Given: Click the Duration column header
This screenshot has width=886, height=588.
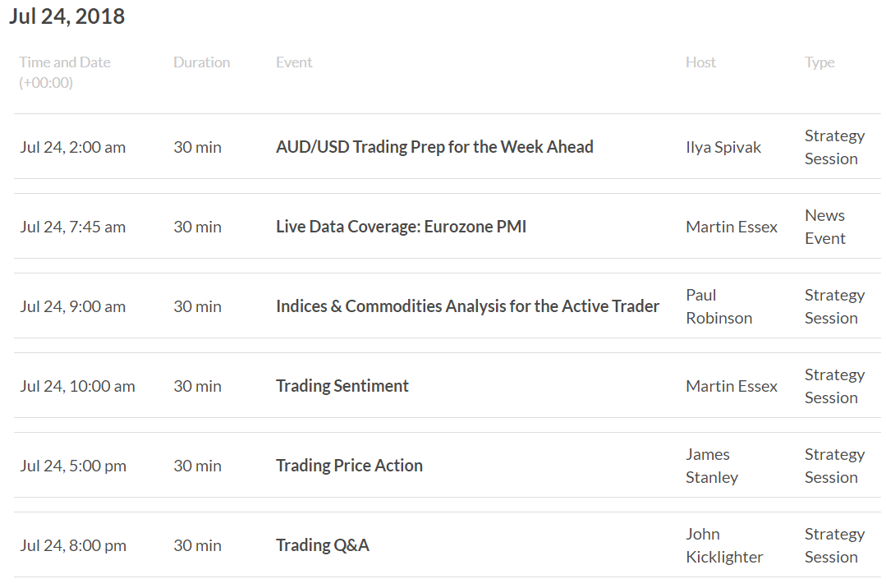Looking at the screenshot, I should pos(202,62).
